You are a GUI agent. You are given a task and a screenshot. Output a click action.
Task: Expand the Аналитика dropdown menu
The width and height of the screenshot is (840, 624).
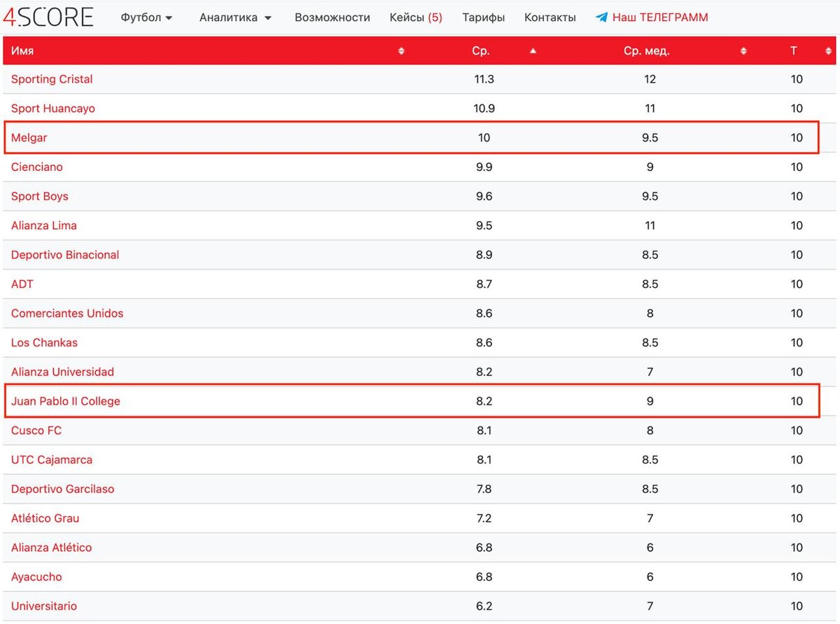pos(235,18)
